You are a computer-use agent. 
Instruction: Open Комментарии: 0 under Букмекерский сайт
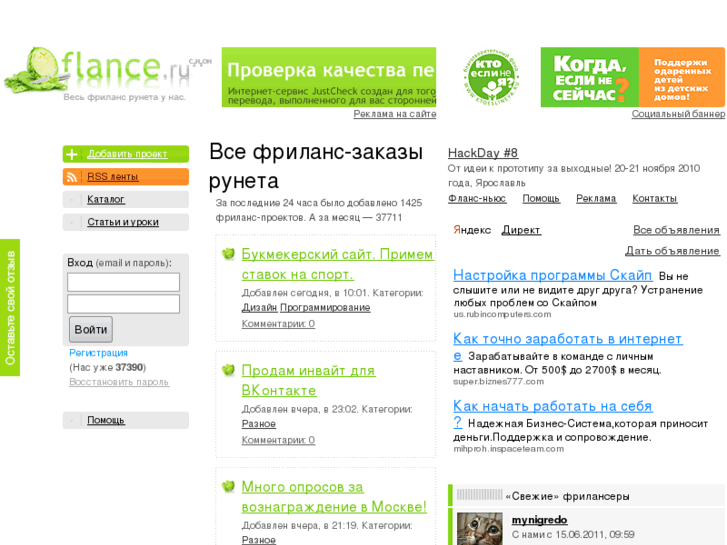point(278,324)
